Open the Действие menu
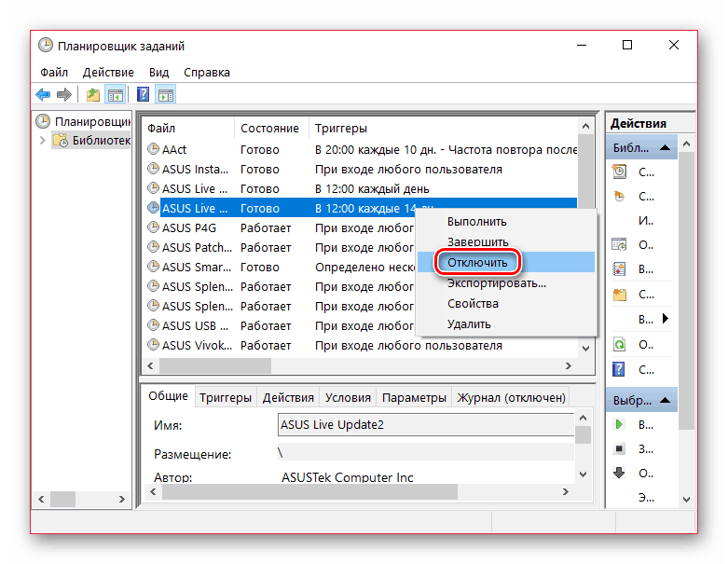Image resolution: width=728 pixels, height=564 pixels. (108, 73)
